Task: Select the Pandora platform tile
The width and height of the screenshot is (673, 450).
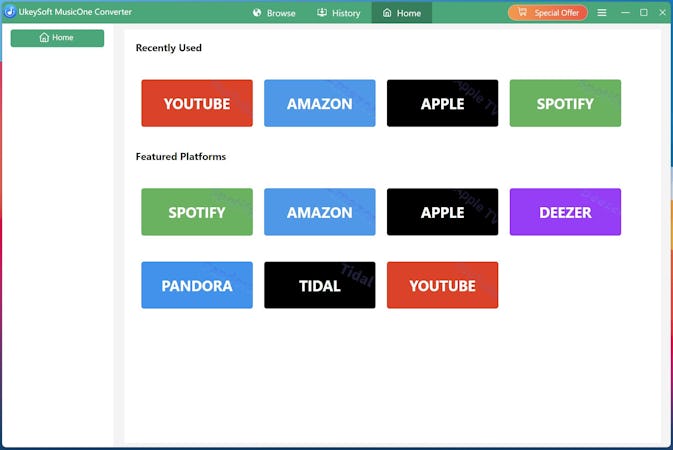Action: tap(197, 285)
